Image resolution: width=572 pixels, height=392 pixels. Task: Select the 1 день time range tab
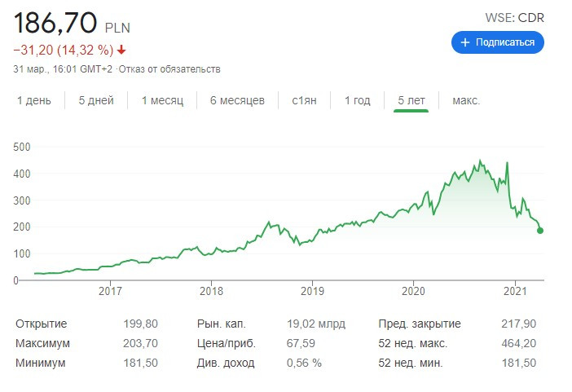pyautogui.click(x=34, y=100)
